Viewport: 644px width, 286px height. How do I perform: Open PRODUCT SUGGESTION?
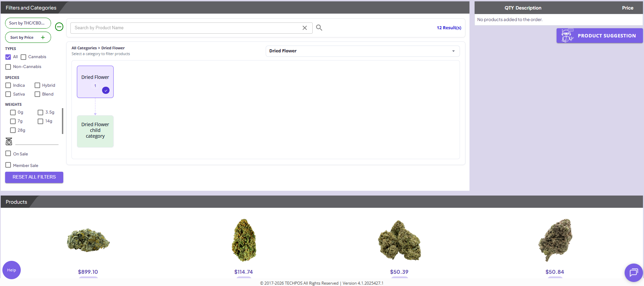coord(599,36)
